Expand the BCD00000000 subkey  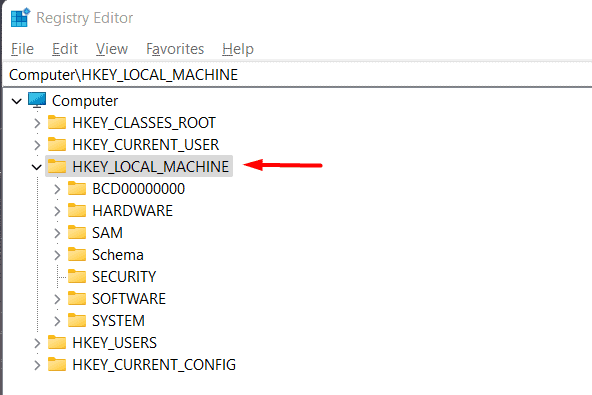[57, 189]
